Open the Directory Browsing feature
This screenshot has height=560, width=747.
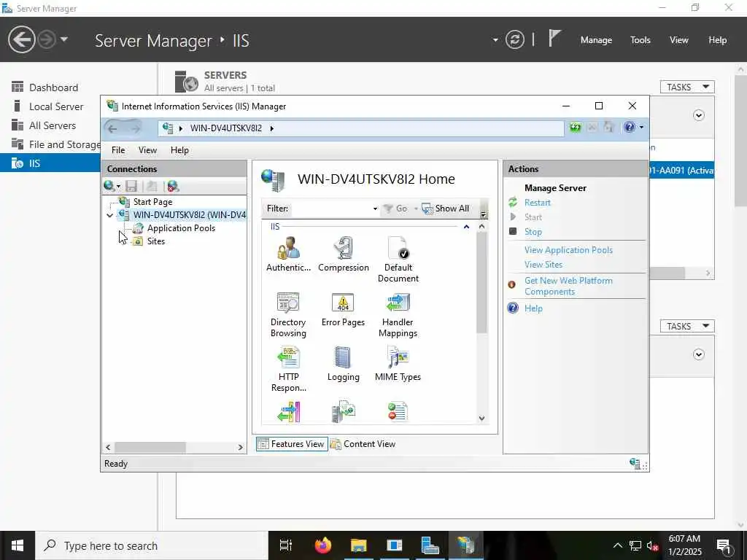[288, 315]
